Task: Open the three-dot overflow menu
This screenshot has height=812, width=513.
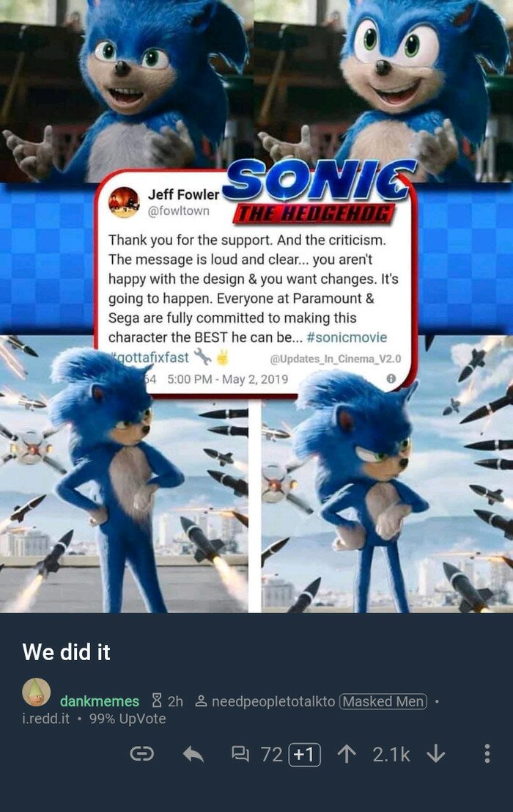Action: (x=487, y=754)
